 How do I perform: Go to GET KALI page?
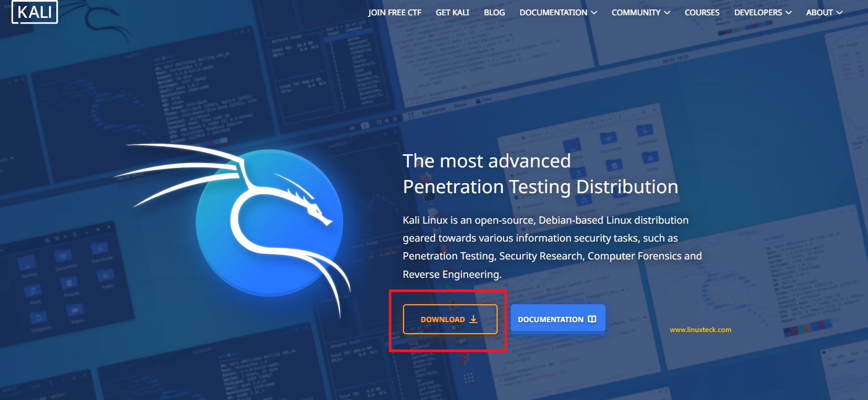[452, 13]
